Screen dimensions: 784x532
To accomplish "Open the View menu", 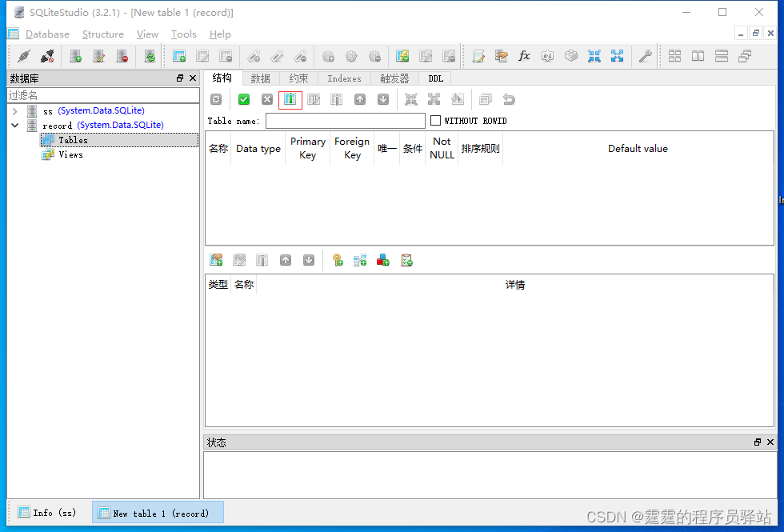I will [147, 34].
